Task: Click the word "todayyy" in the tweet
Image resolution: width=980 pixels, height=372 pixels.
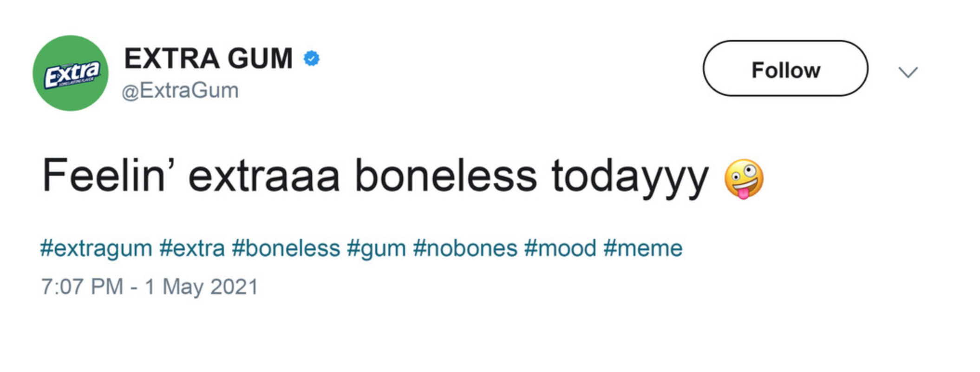Action: click(x=630, y=177)
